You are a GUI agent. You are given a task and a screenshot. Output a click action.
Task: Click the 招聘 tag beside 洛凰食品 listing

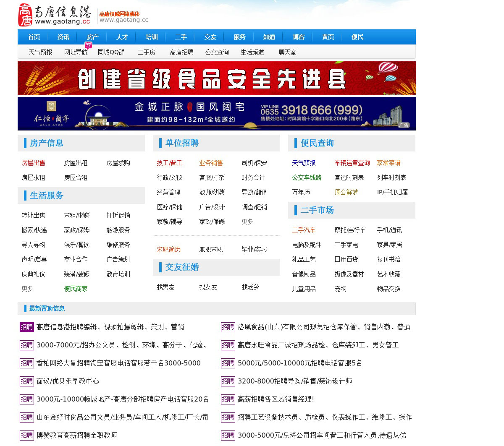[228, 327]
